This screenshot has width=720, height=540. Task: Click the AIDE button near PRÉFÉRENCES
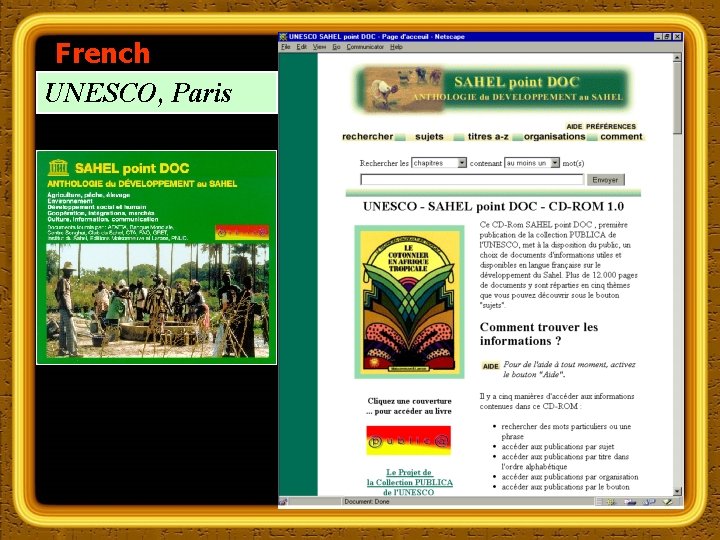click(574, 126)
